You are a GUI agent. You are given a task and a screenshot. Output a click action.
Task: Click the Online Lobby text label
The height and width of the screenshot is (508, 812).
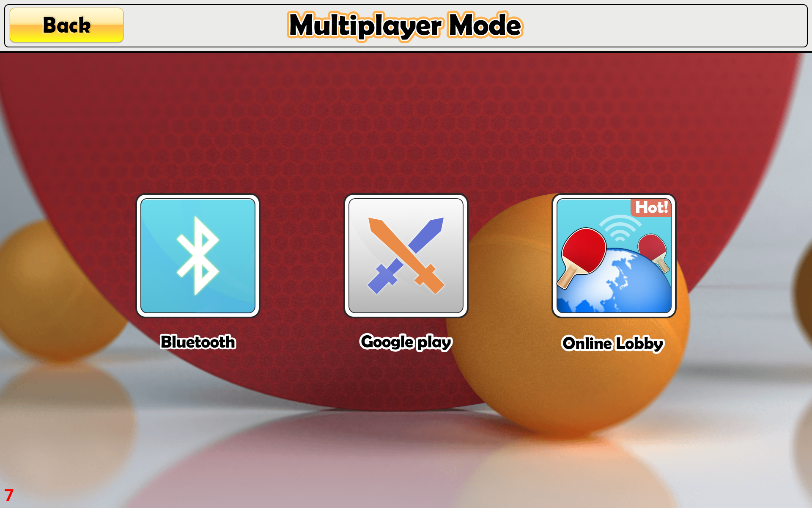613,343
